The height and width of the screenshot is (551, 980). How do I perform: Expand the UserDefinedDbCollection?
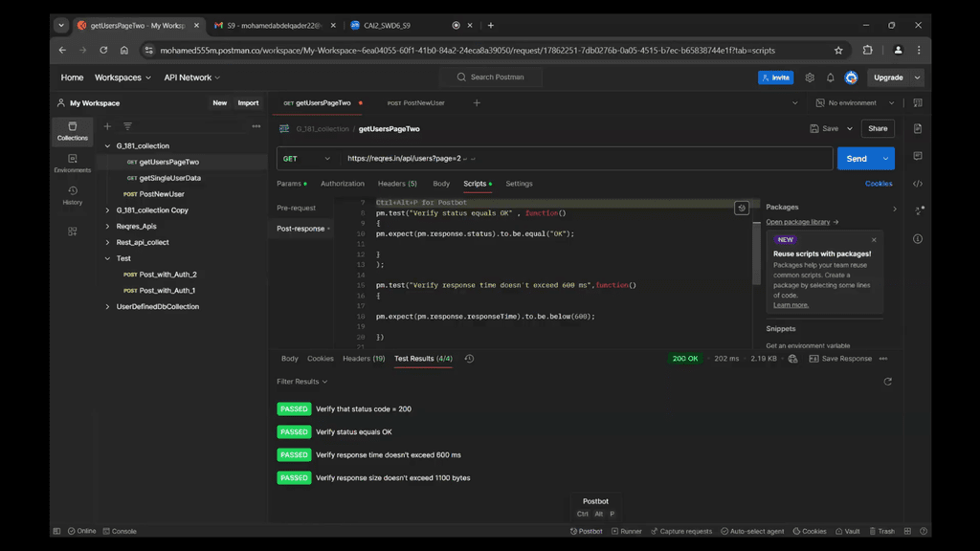tap(107, 307)
